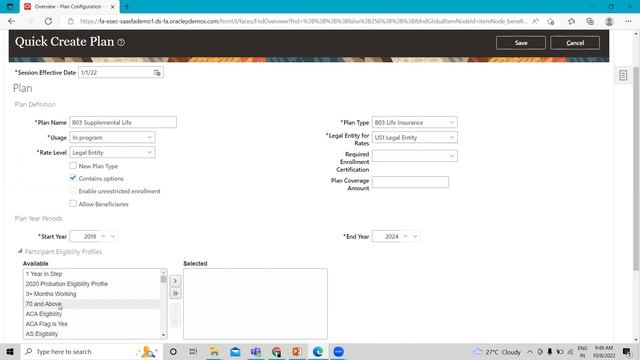Click Available list scroll up arrow

163,272
